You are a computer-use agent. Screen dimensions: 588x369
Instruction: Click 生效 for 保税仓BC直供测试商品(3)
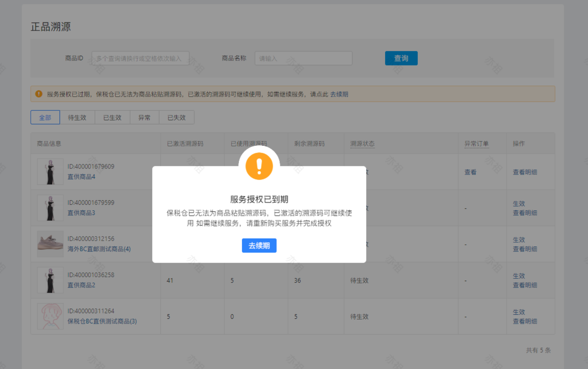click(x=519, y=312)
